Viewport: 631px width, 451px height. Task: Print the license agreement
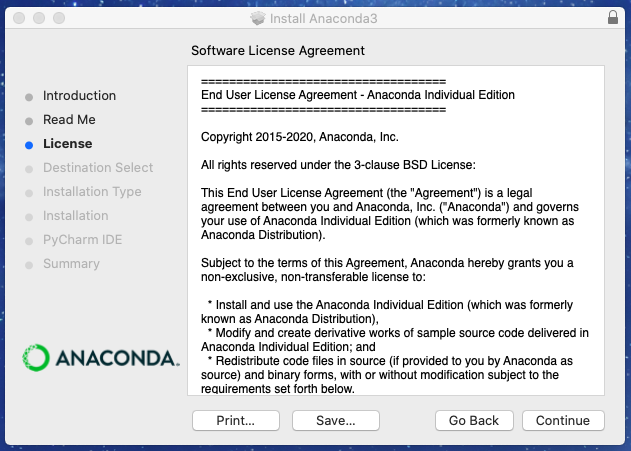tap(235, 421)
